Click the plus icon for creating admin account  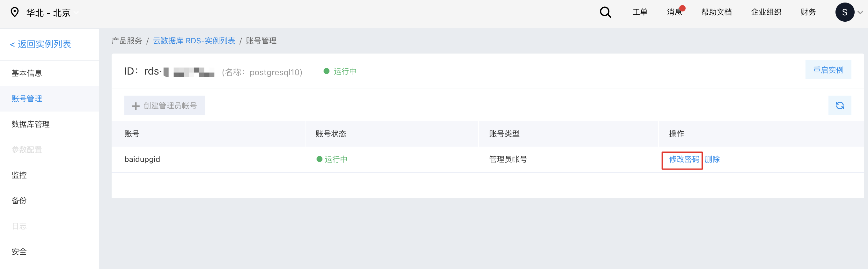pos(136,106)
